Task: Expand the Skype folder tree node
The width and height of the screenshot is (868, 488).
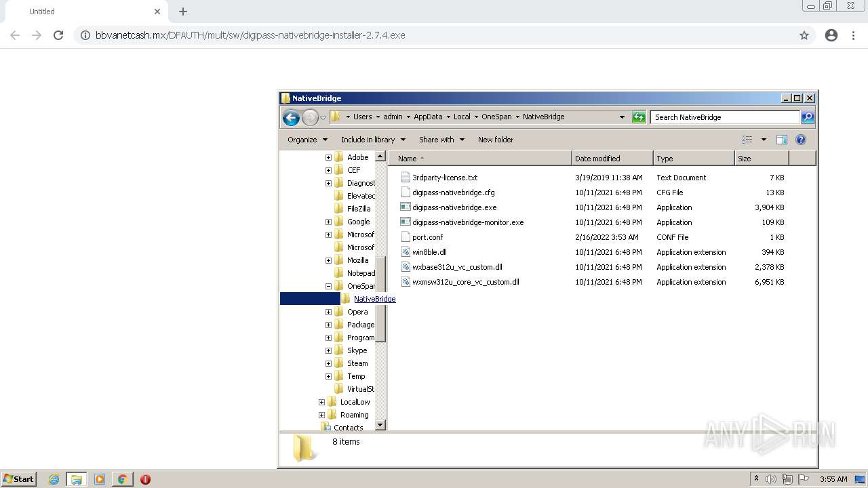Action: (x=328, y=350)
